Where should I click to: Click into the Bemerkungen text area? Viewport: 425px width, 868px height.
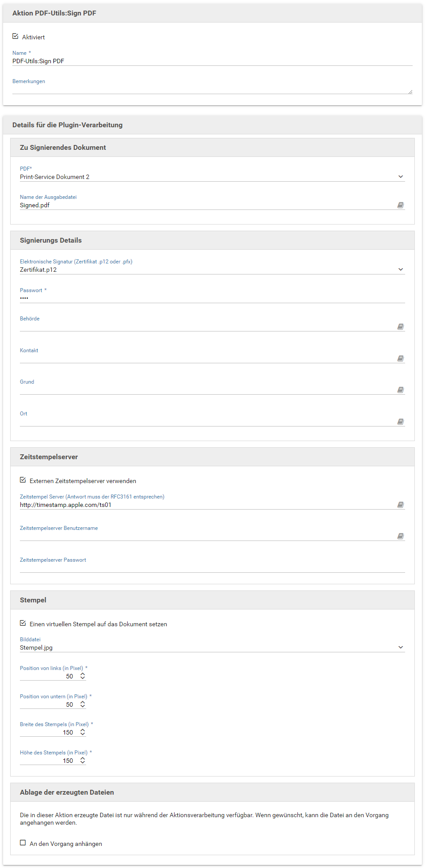tap(211, 89)
